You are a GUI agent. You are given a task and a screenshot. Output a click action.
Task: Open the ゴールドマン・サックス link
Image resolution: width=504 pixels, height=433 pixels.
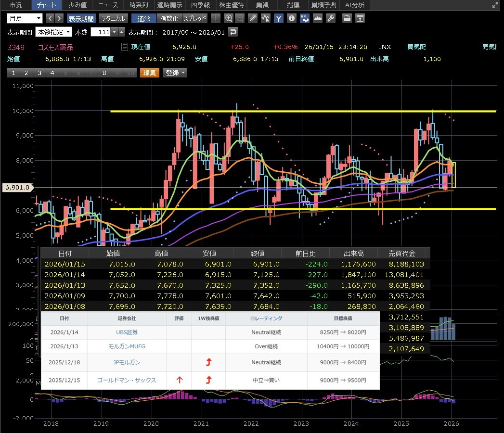click(x=127, y=380)
